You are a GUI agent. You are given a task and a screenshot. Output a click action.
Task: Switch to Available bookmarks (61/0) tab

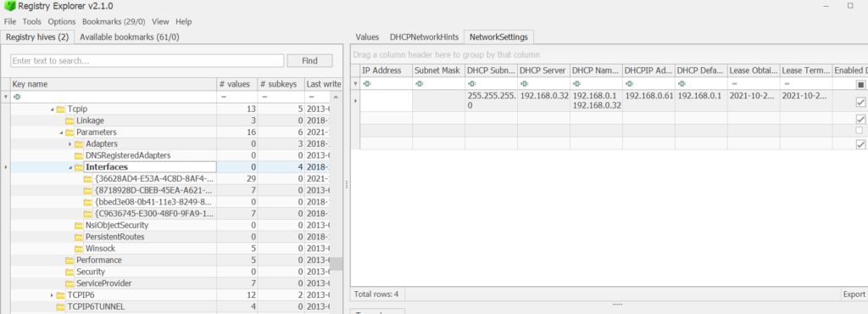coord(130,37)
